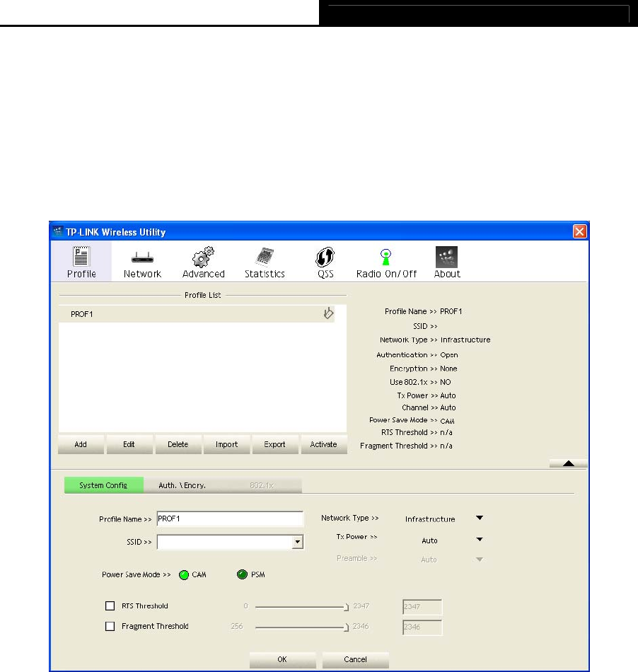This screenshot has height=672, width=638.
Task: Click the Delete profile button
Action: click(178, 444)
